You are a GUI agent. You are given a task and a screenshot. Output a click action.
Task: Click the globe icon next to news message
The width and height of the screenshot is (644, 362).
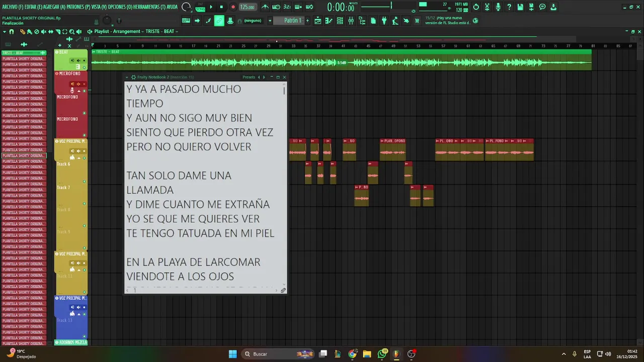(x=475, y=21)
